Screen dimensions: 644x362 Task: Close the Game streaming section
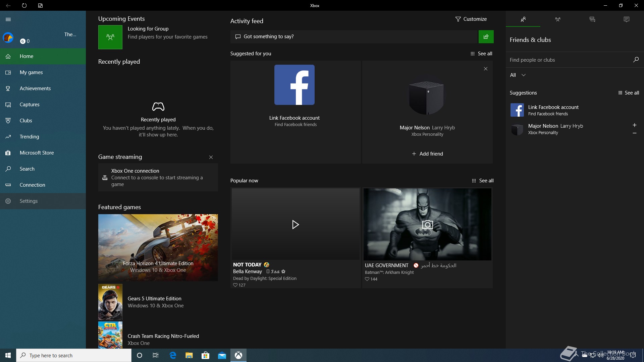(x=211, y=157)
